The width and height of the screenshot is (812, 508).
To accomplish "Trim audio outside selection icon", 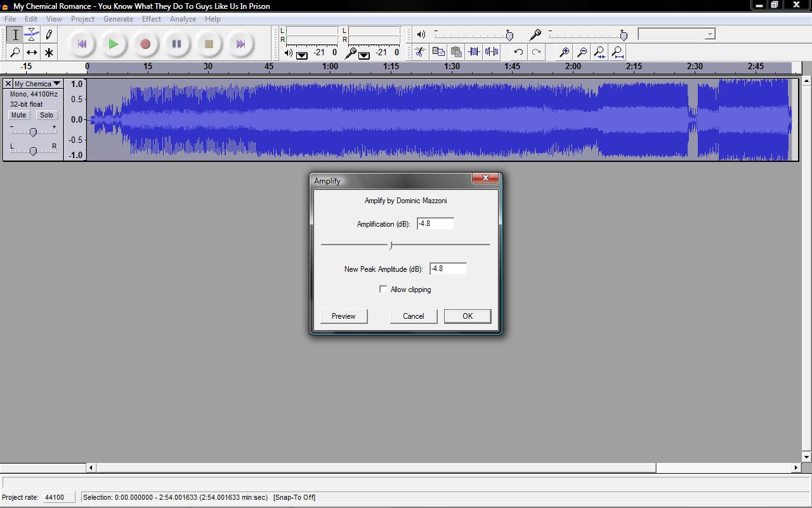I will (473, 52).
